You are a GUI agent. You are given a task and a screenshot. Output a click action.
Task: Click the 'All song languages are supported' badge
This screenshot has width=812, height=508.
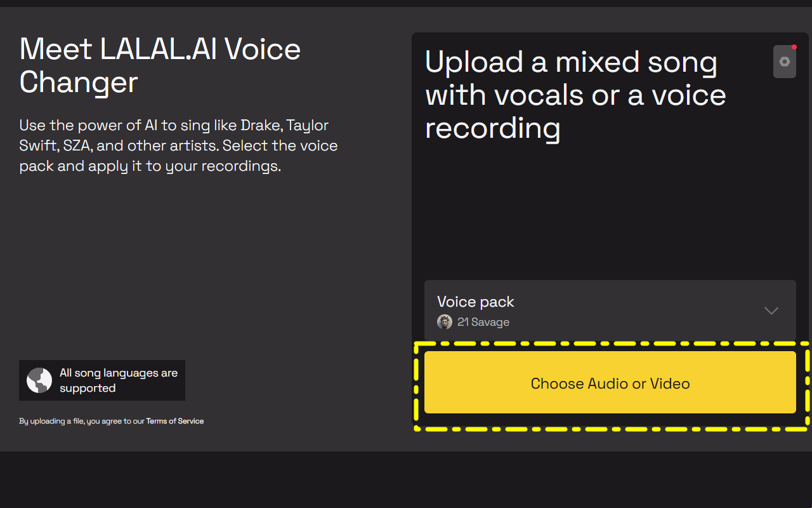pos(102,380)
